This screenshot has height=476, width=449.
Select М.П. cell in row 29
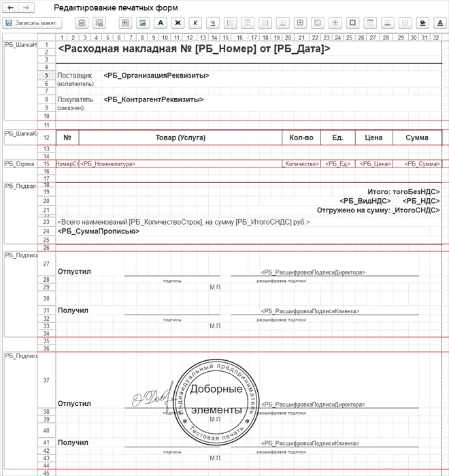216,287
